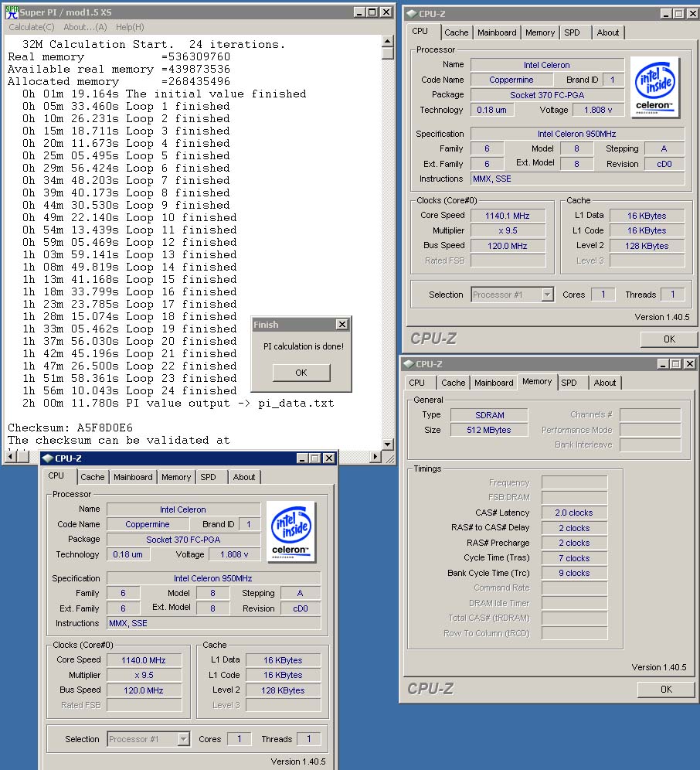Image resolution: width=700 pixels, height=770 pixels.
Task: Click Multiplier x 9.5 field in top CPU-Z
Action: coord(508,231)
